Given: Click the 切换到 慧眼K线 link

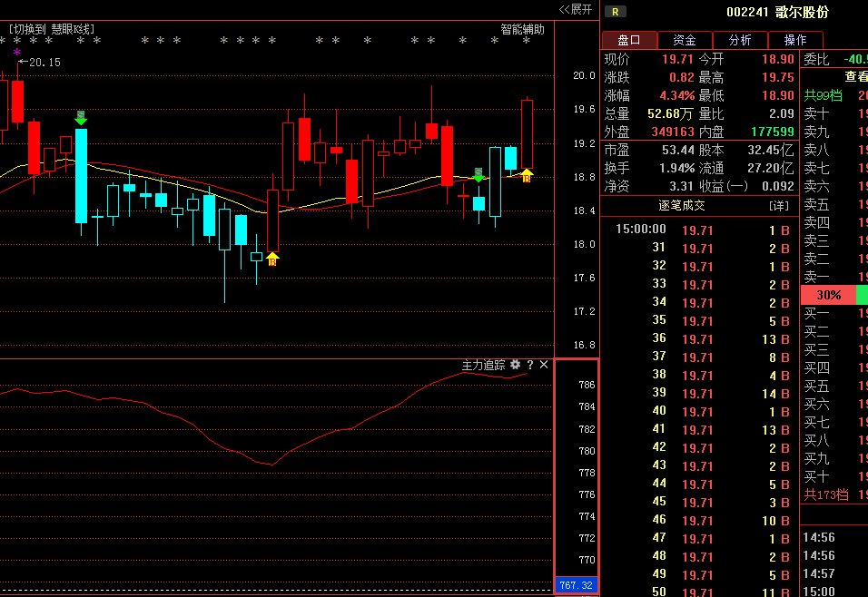Looking at the screenshot, I should 51,29.
